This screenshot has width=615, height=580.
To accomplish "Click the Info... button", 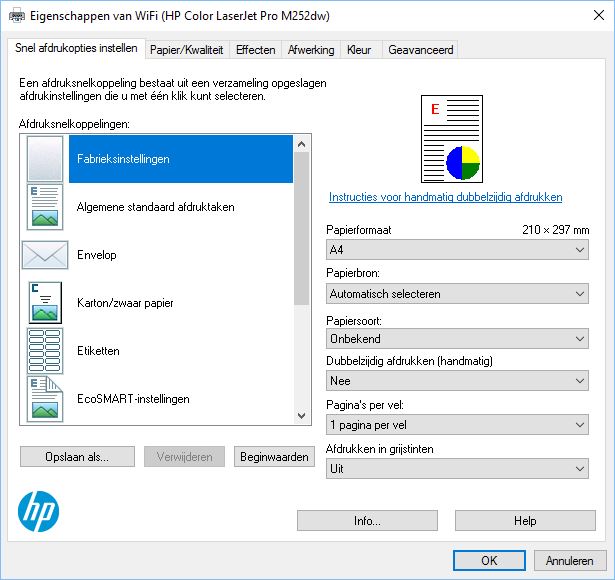I will click(x=367, y=520).
